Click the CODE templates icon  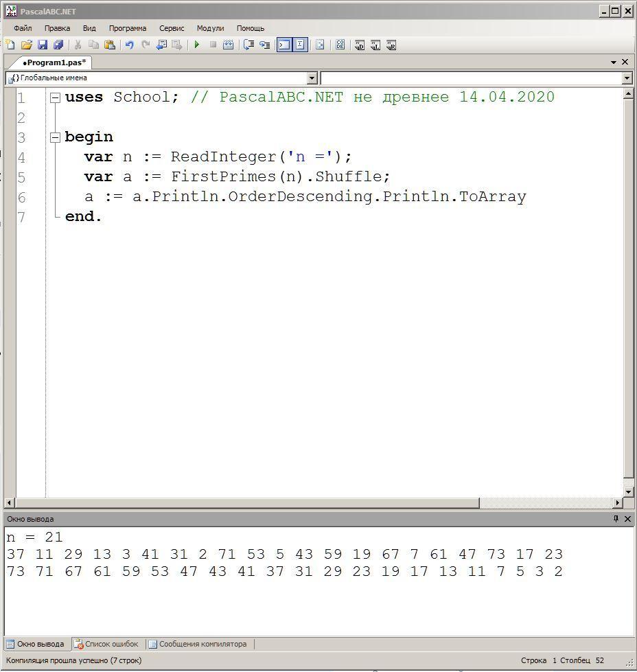coord(340,45)
